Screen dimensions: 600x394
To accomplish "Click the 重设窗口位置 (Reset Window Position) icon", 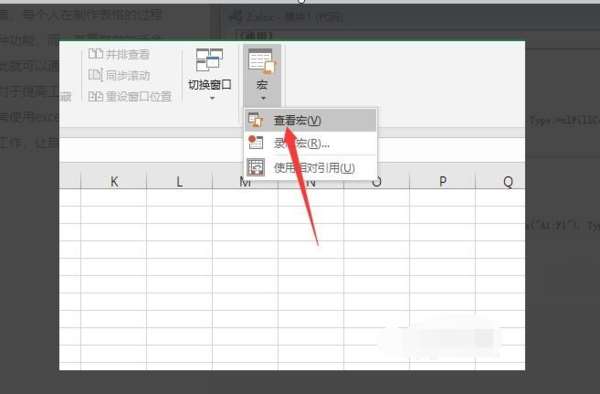I will click(95, 96).
